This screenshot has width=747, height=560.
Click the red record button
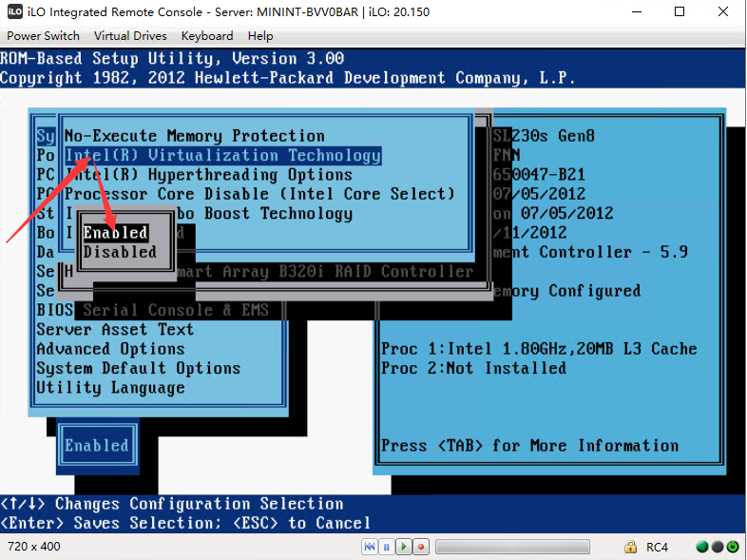click(x=421, y=547)
